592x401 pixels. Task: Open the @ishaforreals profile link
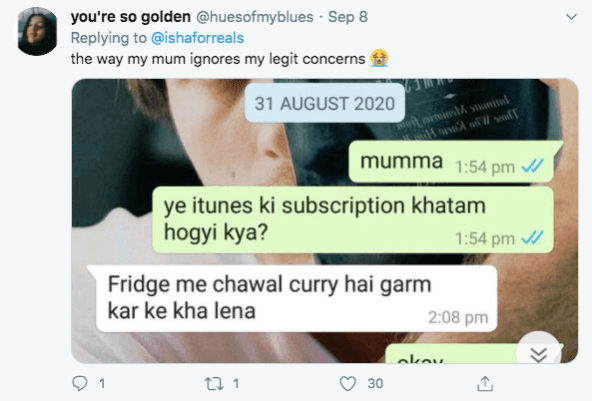pos(197,38)
